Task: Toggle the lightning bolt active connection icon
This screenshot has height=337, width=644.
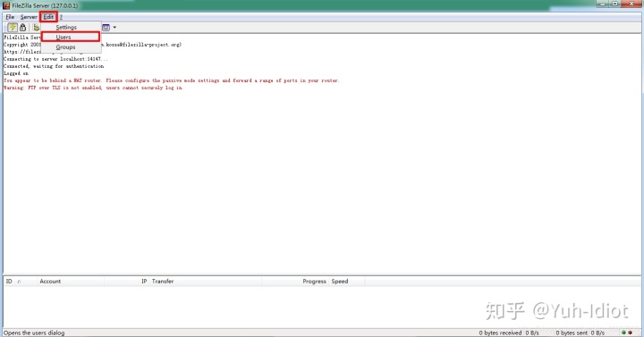Action: [13, 28]
